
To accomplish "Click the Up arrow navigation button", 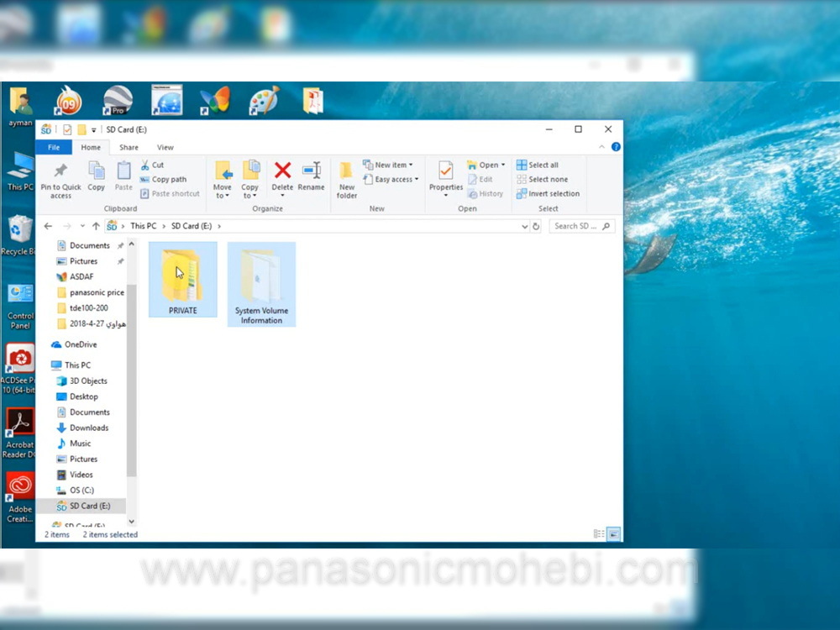I will [96, 226].
